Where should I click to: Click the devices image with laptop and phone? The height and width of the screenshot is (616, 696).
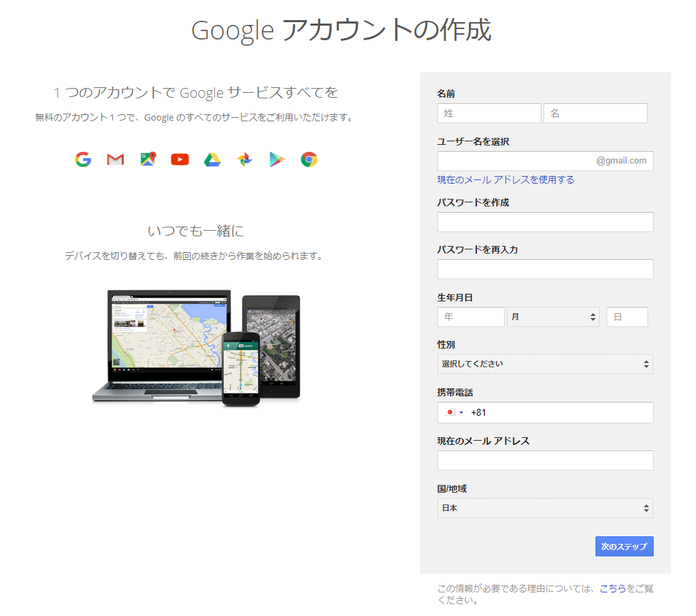(x=196, y=348)
